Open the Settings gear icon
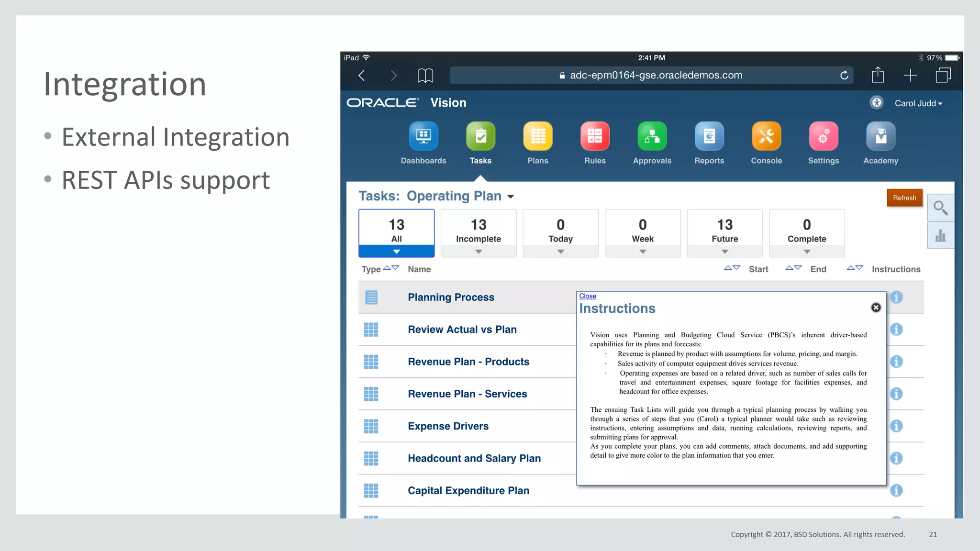The height and width of the screenshot is (551, 980). pos(823,137)
